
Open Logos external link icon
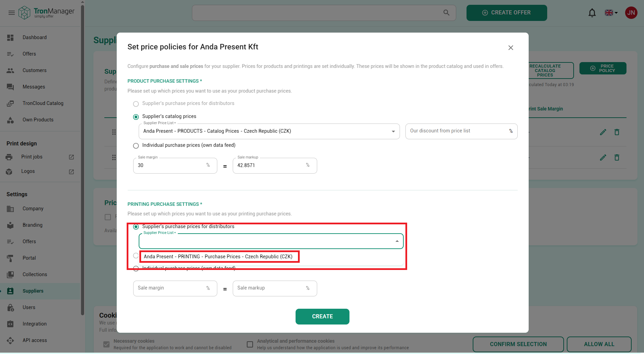click(71, 172)
